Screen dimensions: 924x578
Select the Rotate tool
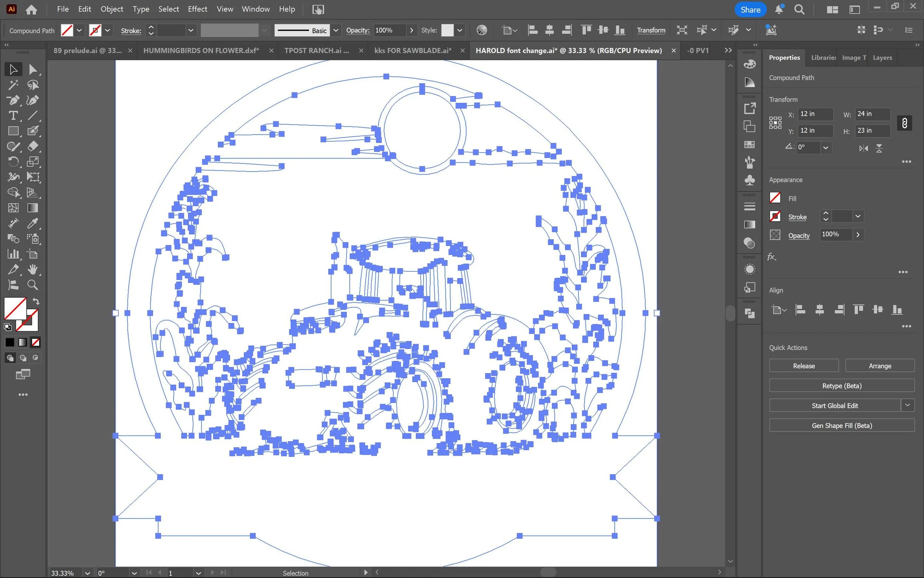[13, 162]
